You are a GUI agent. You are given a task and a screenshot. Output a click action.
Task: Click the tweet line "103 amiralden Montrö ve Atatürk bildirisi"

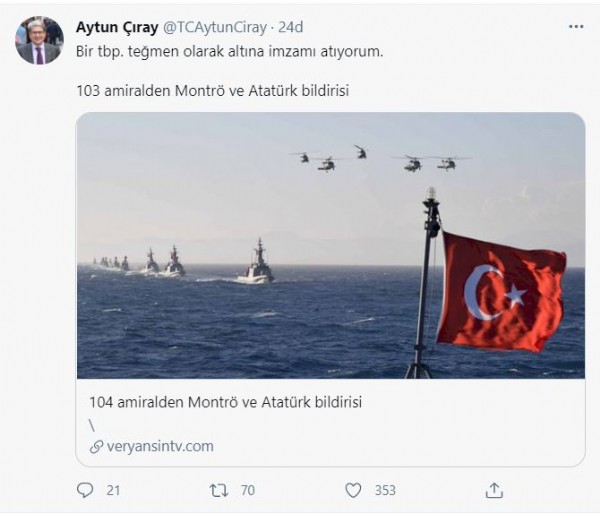[213, 91]
